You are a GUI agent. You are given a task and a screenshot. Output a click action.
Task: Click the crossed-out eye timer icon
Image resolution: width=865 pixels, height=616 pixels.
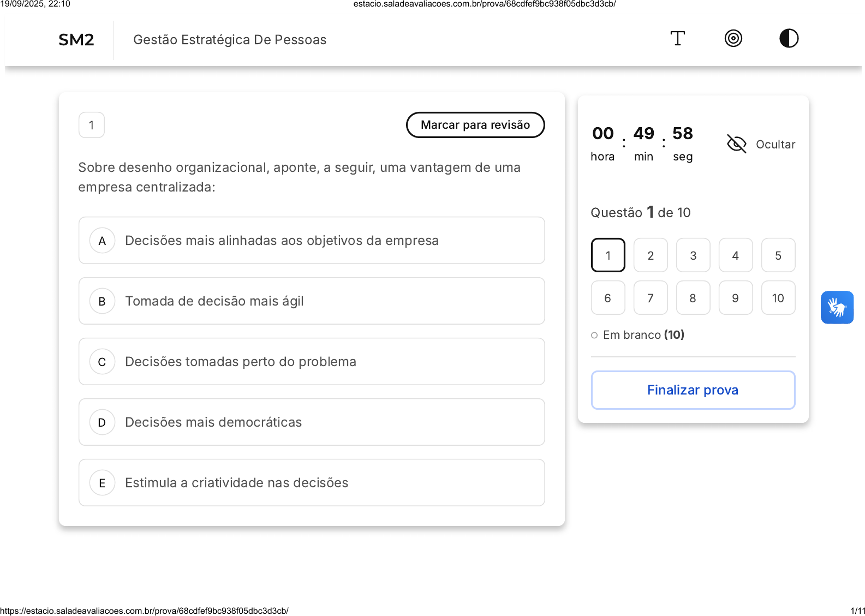point(736,144)
